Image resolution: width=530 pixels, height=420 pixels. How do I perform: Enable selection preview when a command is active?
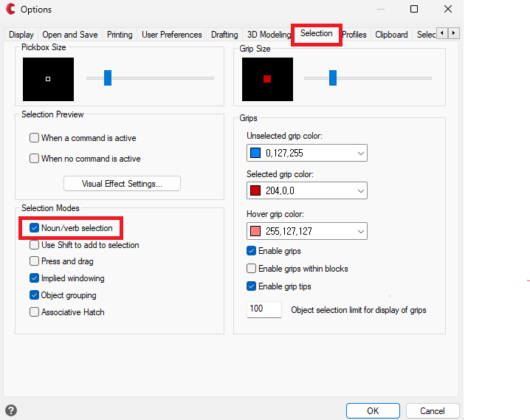(x=35, y=138)
